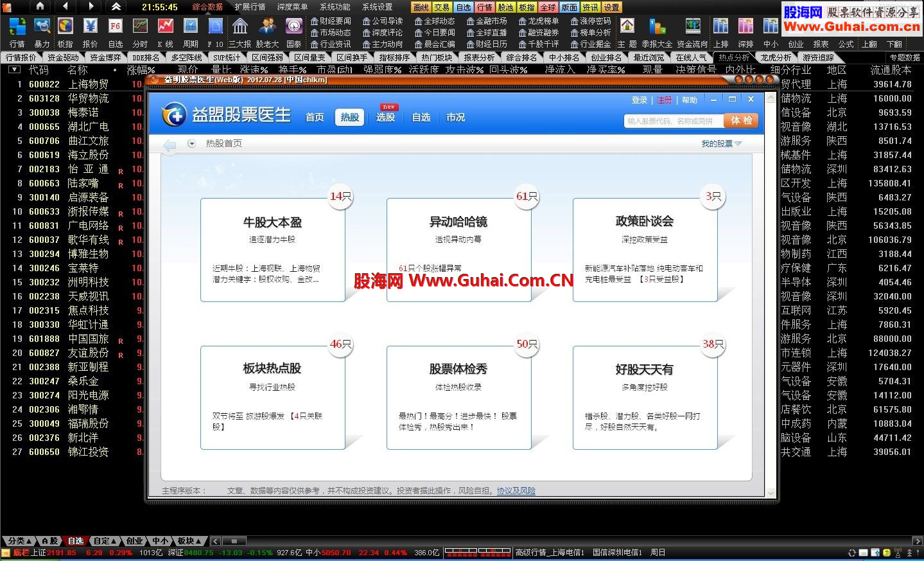Switch to the 资金驱动 tab
This screenshot has height=561, width=924.
63,57
